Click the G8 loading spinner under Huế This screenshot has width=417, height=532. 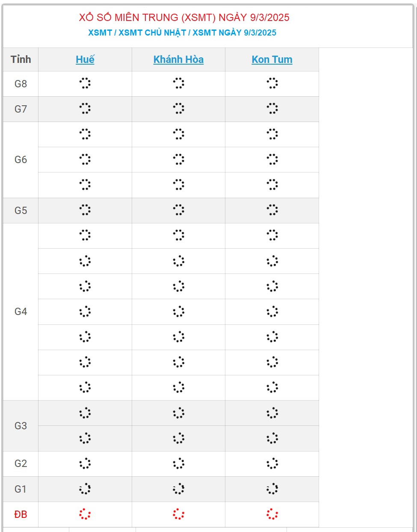[x=85, y=83]
